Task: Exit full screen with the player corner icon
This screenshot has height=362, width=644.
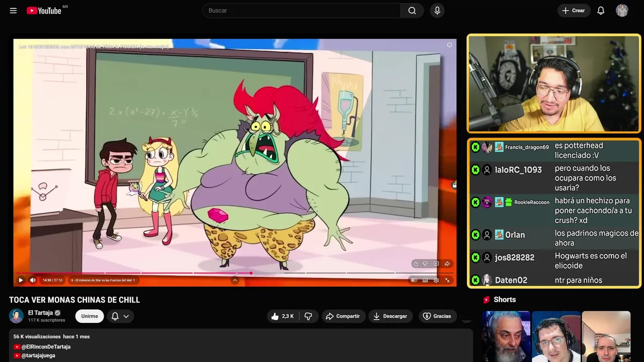Action: (x=447, y=280)
